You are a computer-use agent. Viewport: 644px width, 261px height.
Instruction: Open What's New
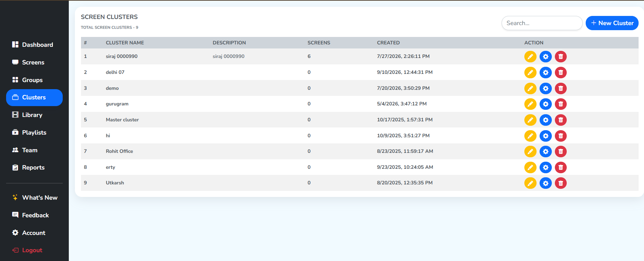pyautogui.click(x=34, y=198)
